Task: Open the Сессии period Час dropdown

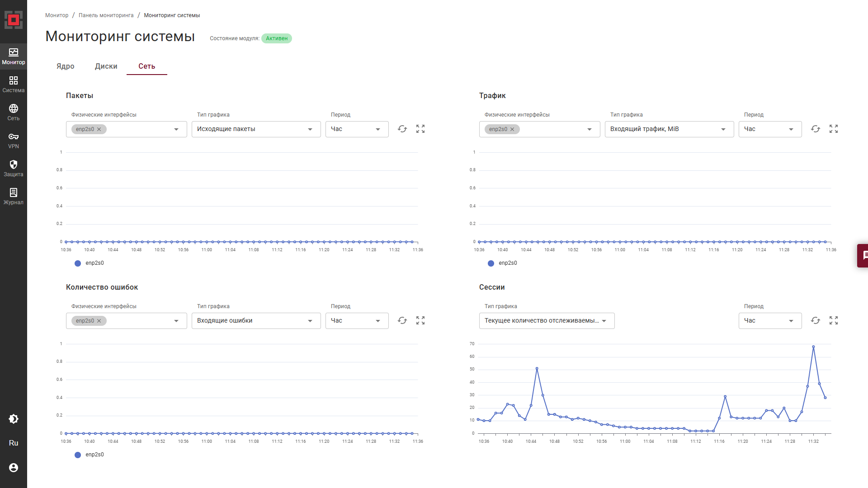Action: pos(770,321)
